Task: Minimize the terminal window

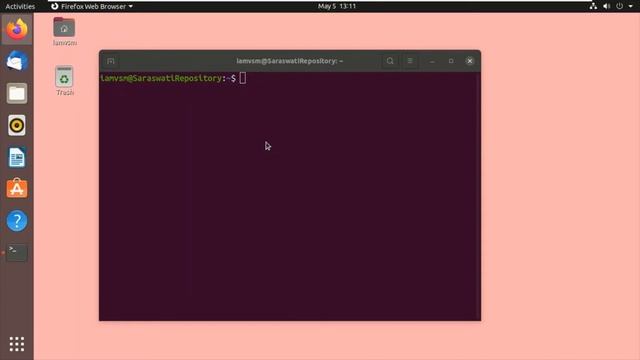Action: [x=432, y=61]
